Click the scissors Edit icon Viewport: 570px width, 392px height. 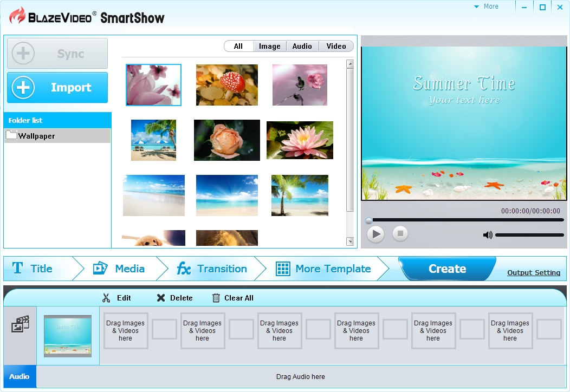click(x=106, y=298)
